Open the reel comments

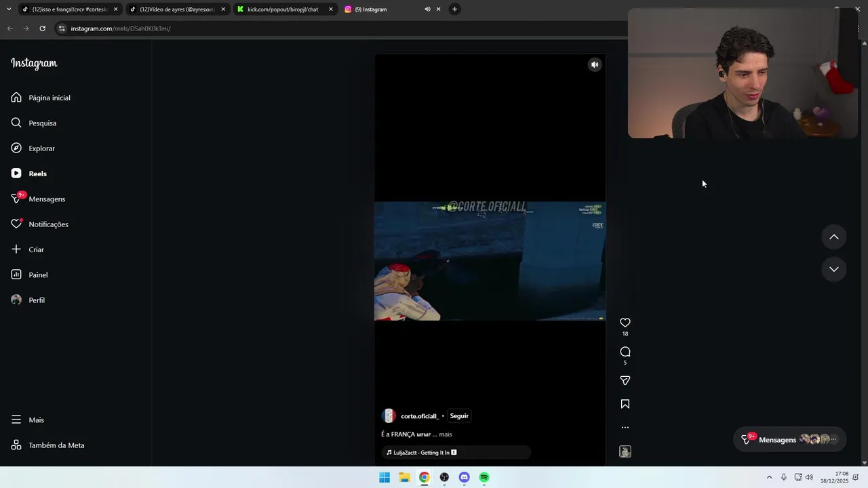(x=625, y=352)
